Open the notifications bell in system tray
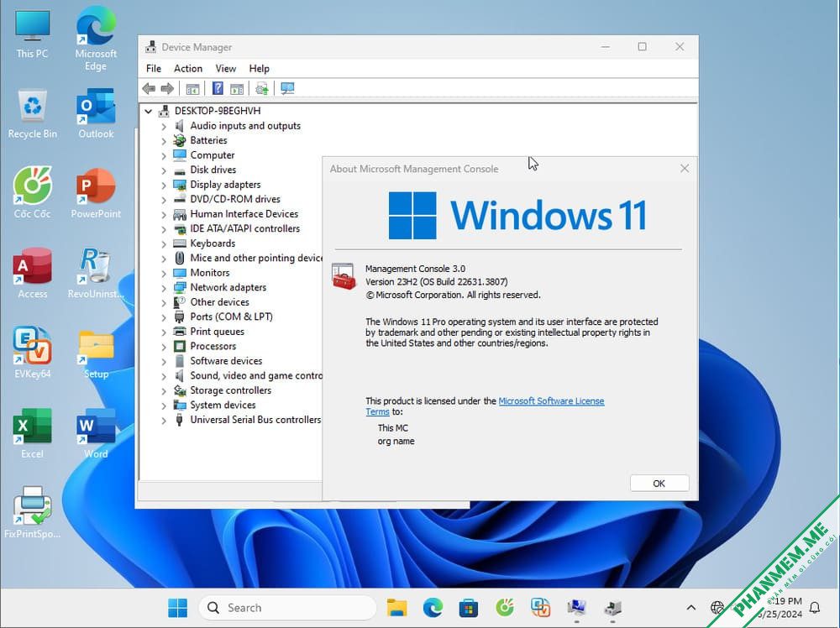Screen dimensions: 840x628 (815, 608)
